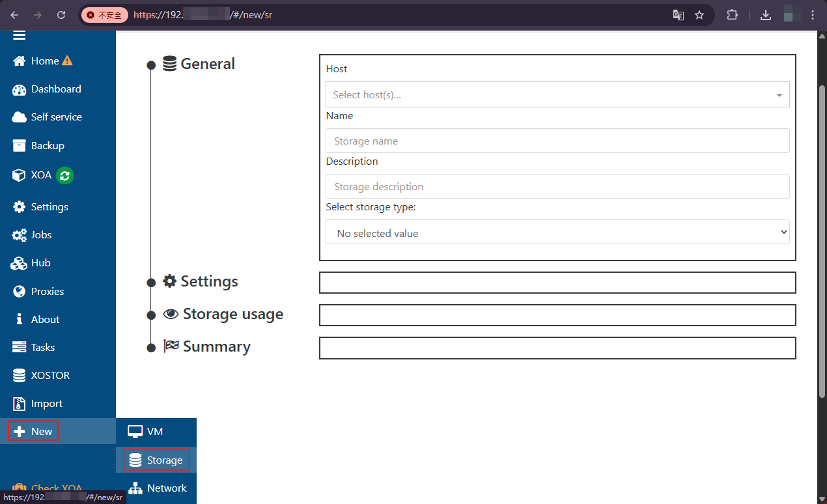Click the green XOA refresh icon
This screenshot has width=827, height=504.
pyautogui.click(x=64, y=175)
